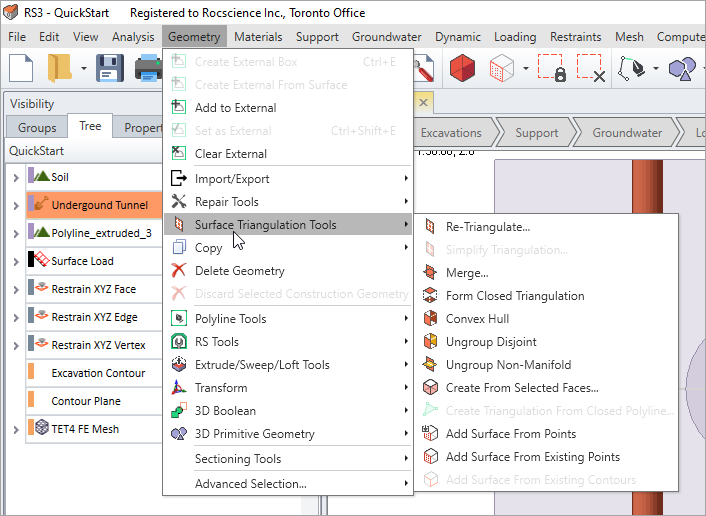The width and height of the screenshot is (706, 516).
Task: Click the RS Tools icon
Action: click(x=179, y=341)
